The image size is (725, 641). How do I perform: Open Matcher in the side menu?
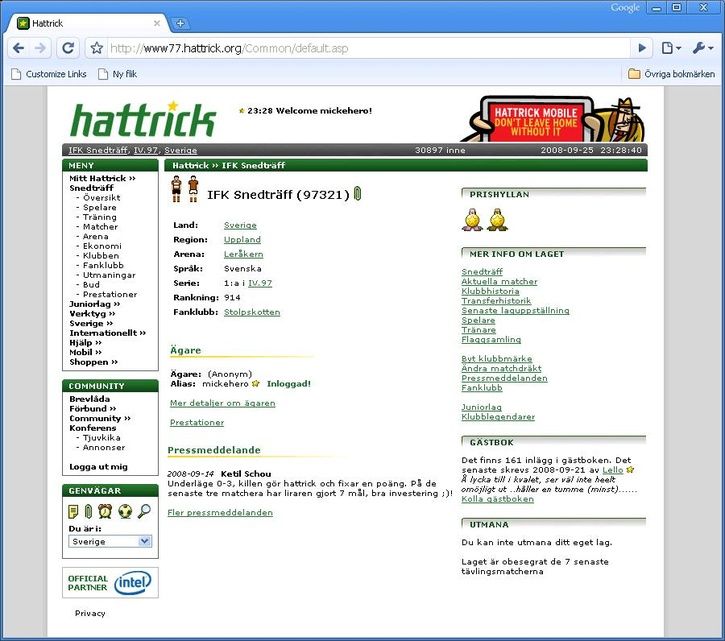point(100,227)
